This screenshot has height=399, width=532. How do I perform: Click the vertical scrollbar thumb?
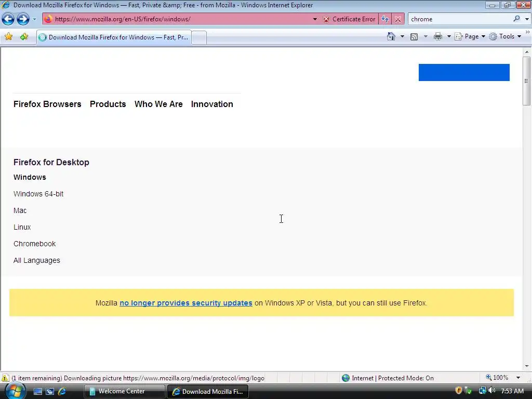tap(527, 81)
